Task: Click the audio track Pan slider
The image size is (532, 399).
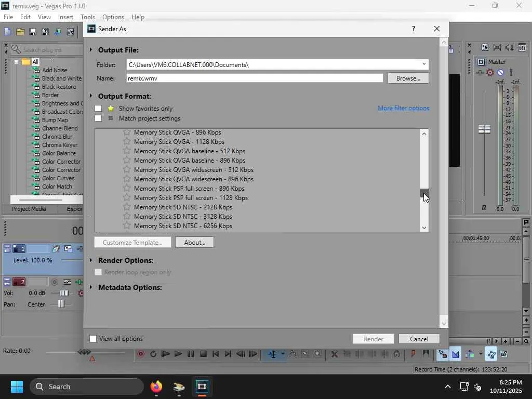Action: [x=61, y=304]
